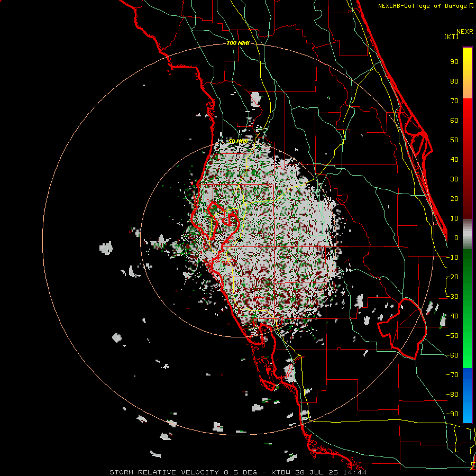Click the -70 value on the velocity scale
The width and height of the screenshot is (476, 476).
tap(452, 375)
